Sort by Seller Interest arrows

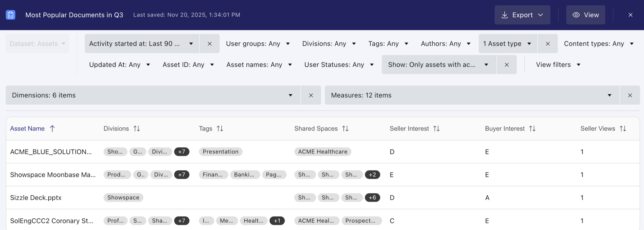(436, 128)
